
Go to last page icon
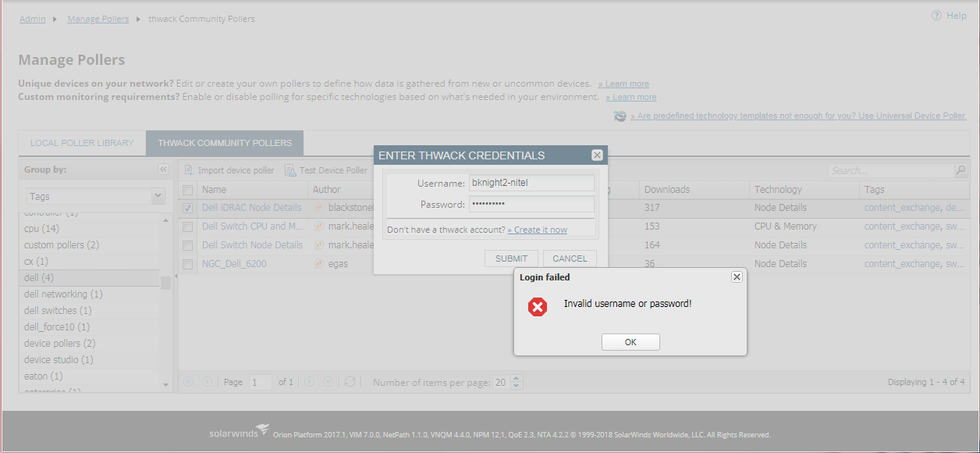[x=328, y=382]
